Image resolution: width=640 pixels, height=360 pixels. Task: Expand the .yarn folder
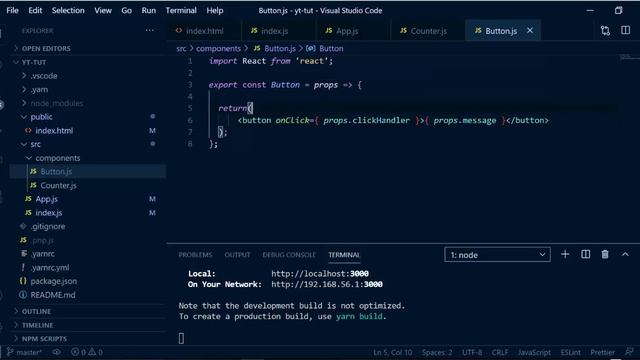[x=88, y=89]
